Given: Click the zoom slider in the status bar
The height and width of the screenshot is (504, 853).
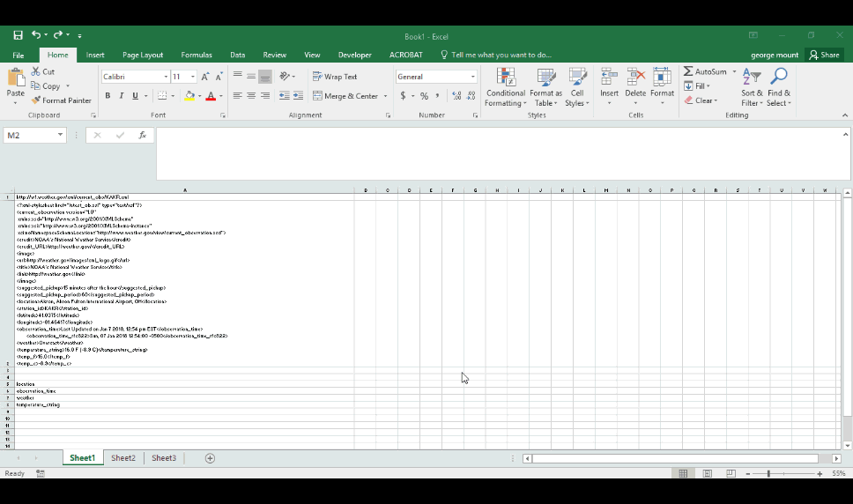Looking at the screenshot, I should (x=768, y=474).
